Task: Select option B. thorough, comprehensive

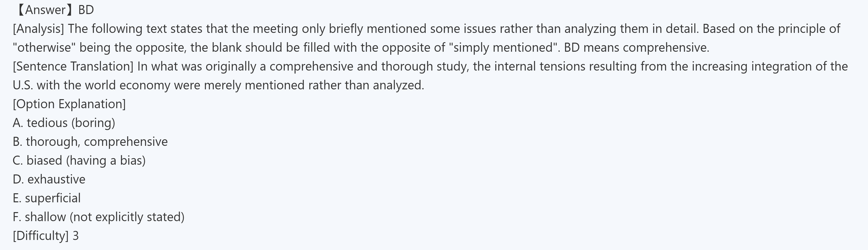Action: pyautogui.click(x=90, y=142)
